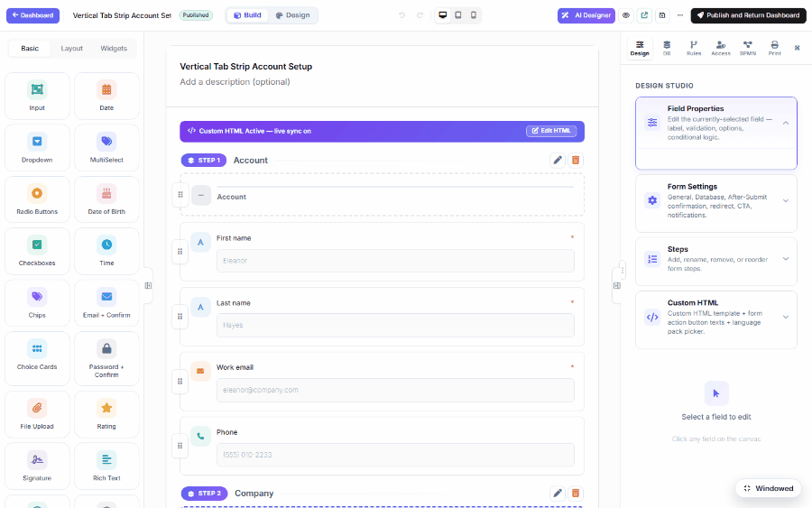Click the File Upload paperclip widget

(x=37, y=414)
